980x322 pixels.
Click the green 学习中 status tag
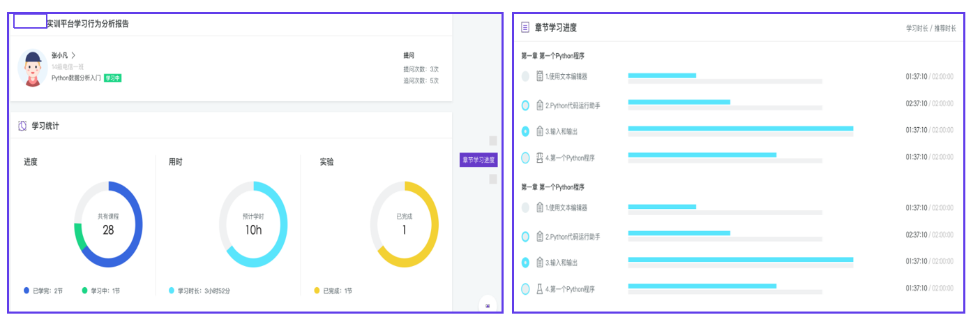113,78
